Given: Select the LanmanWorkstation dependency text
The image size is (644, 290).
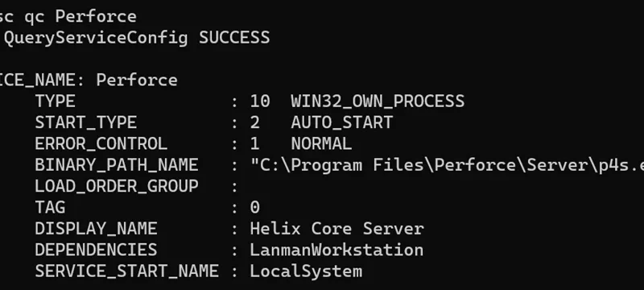Looking at the screenshot, I should (x=336, y=251).
